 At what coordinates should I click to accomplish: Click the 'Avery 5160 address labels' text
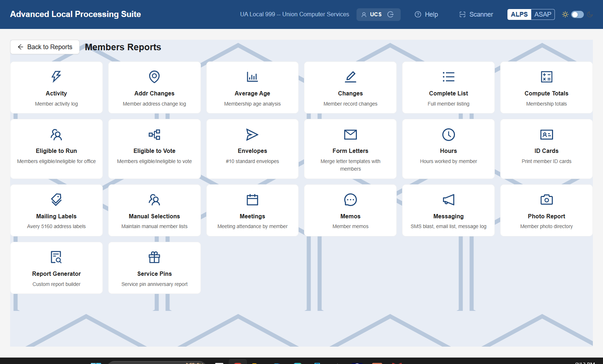(56, 226)
